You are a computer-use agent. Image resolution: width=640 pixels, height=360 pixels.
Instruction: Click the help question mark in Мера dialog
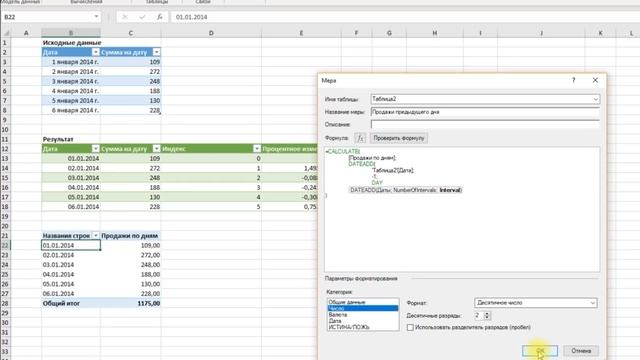tap(573, 80)
